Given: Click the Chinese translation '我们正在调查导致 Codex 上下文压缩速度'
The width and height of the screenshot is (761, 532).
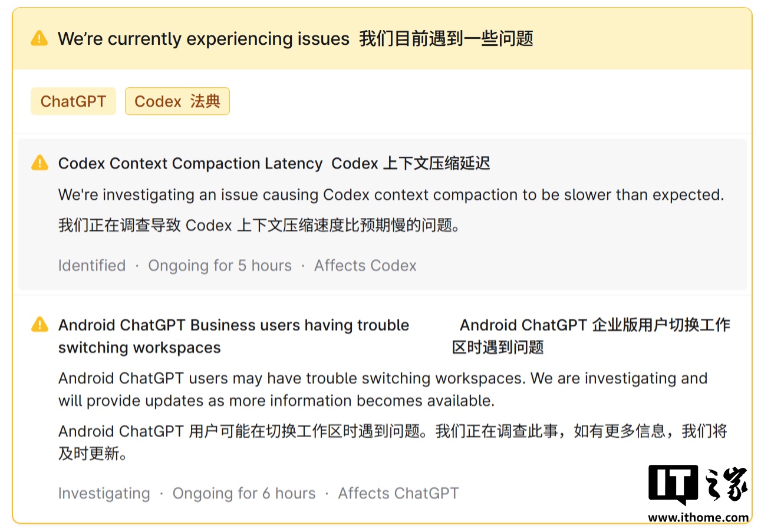Looking at the screenshot, I should point(259,226).
